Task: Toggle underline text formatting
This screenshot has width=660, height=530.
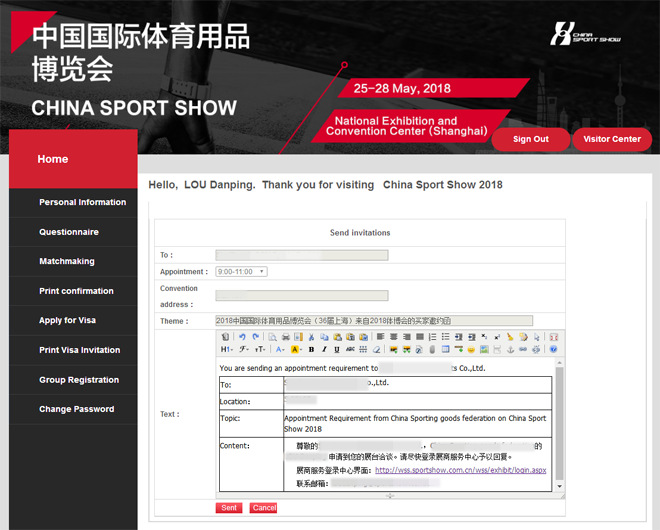Action: click(337, 350)
